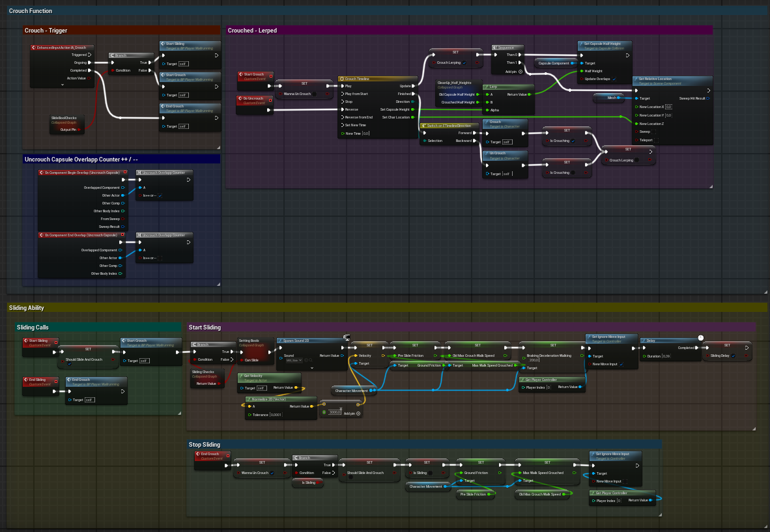This screenshot has width=770, height=532.
Task: Click the Switch on ETimelineDirection node icon
Action: tap(423, 125)
